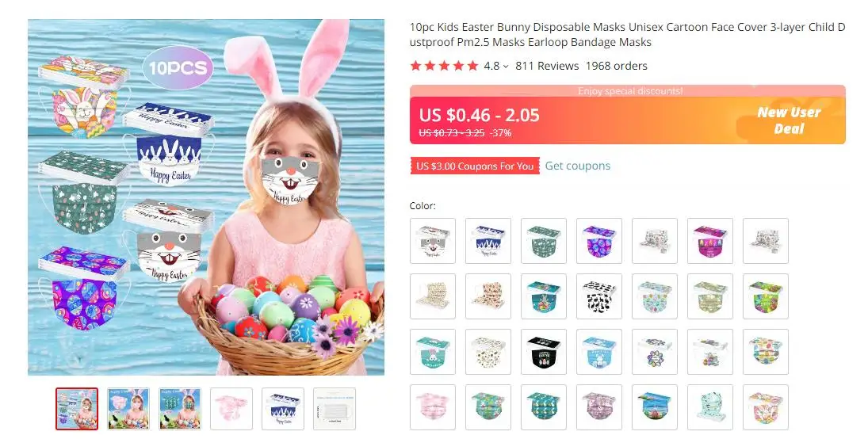The image size is (868, 439).
Task: Select the black Easter egg mask option
Action: pyautogui.click(x=544, y=352)
